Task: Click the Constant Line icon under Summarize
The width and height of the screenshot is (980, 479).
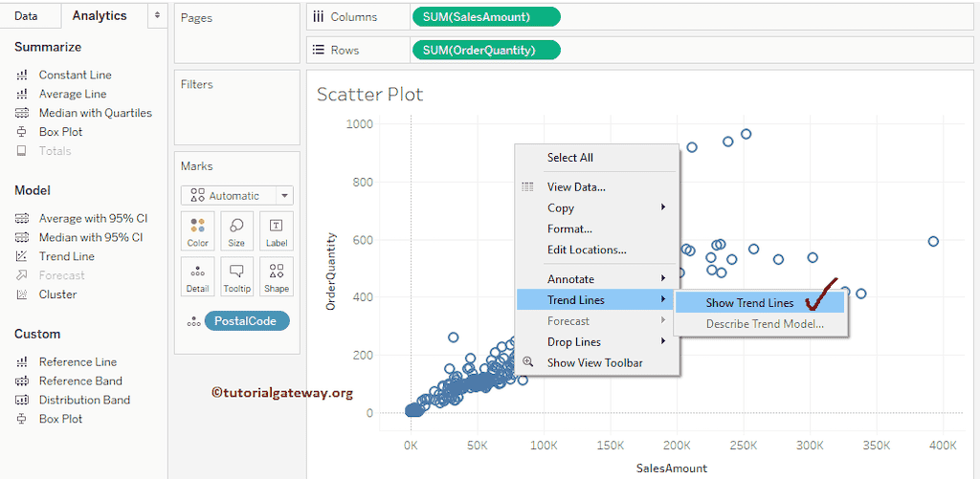Action: point(22,75)
